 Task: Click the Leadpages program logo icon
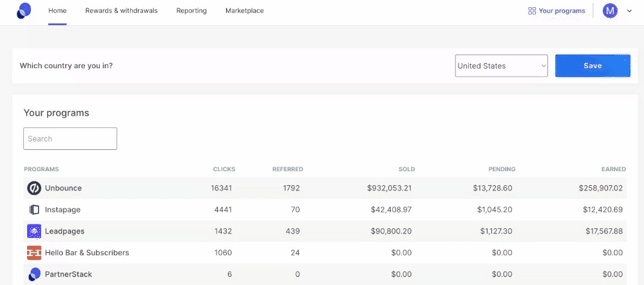tap(34, 231)
